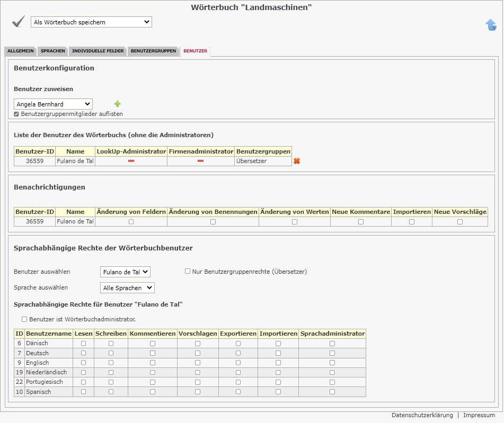Click the red minus under LookUp-Administrator
This screenshot has height=423, width=504.
131,161
